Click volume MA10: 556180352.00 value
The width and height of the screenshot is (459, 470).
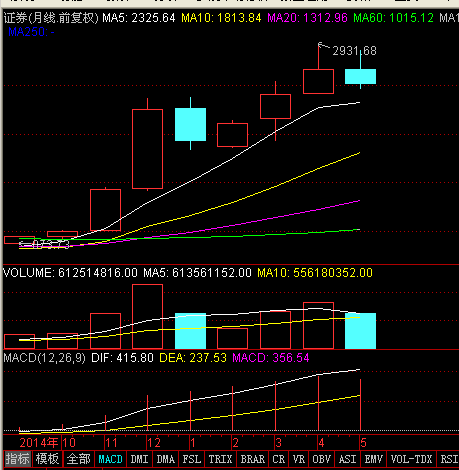(315, 273)
